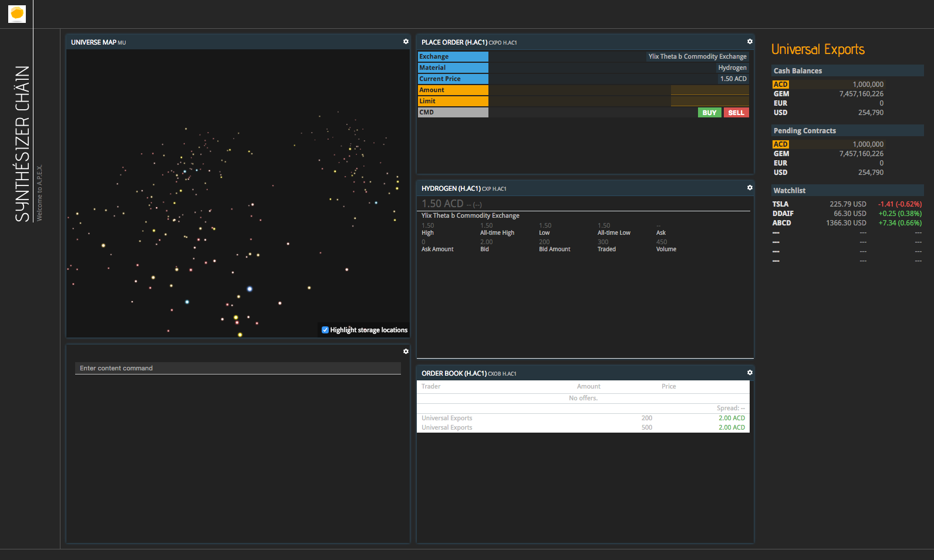Click USD under Cash Balances
This screenshot has width=934, height=560.
781,113
